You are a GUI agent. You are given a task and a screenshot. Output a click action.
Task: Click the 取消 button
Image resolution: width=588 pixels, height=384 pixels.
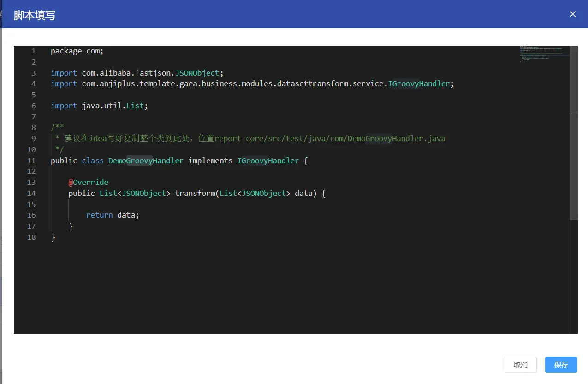520,365
